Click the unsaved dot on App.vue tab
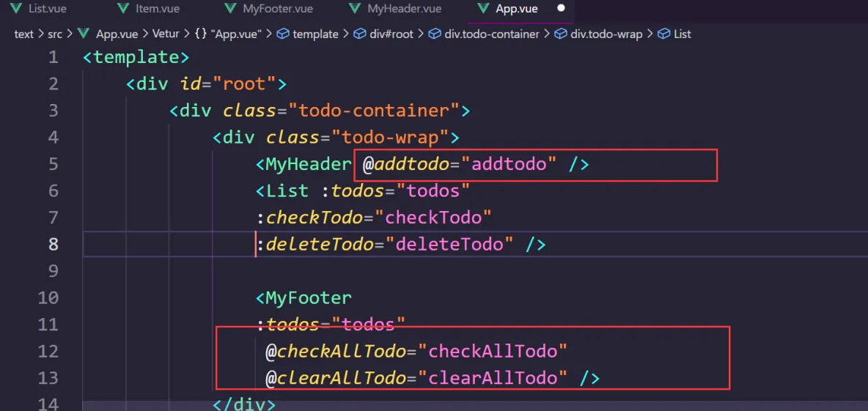Image resolution: width=868 pixels, height=411 pixels. tap(562, 8)
